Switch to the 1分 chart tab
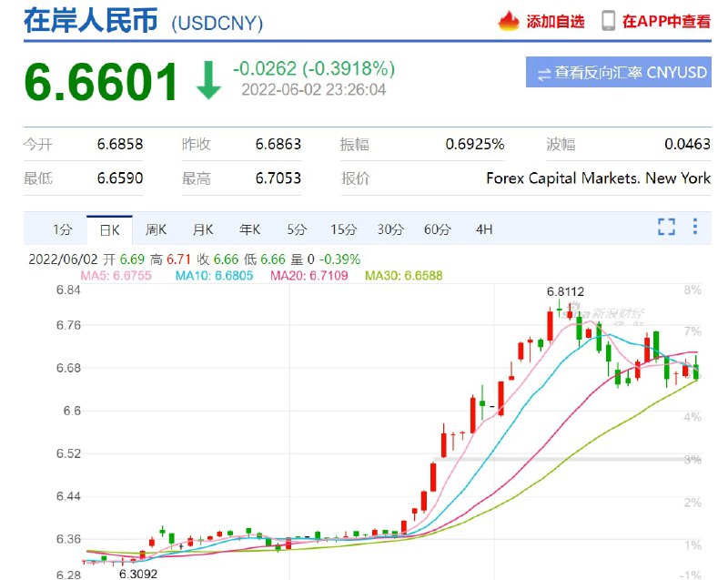The width and height of the screenshot is (728, 580). (62, 229)
